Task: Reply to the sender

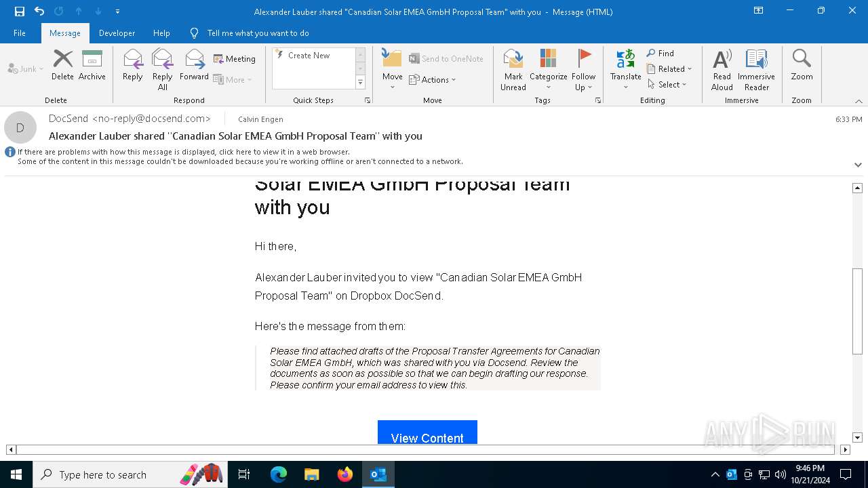Action: pos(133,65)
